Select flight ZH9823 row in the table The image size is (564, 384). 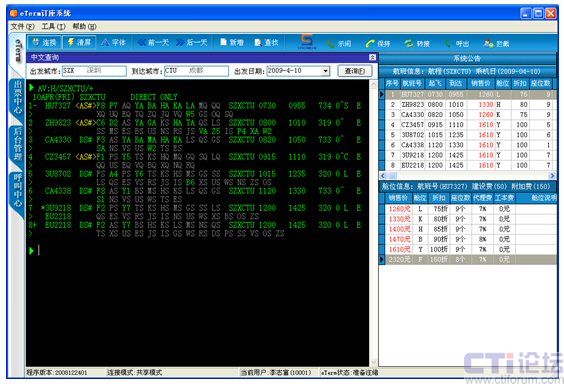click(468, 104)
